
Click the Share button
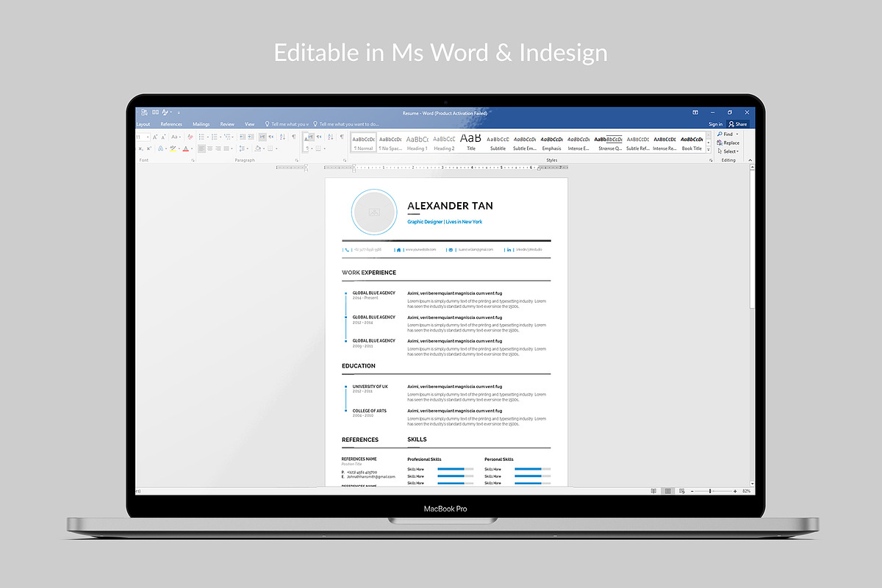point(738,124)
